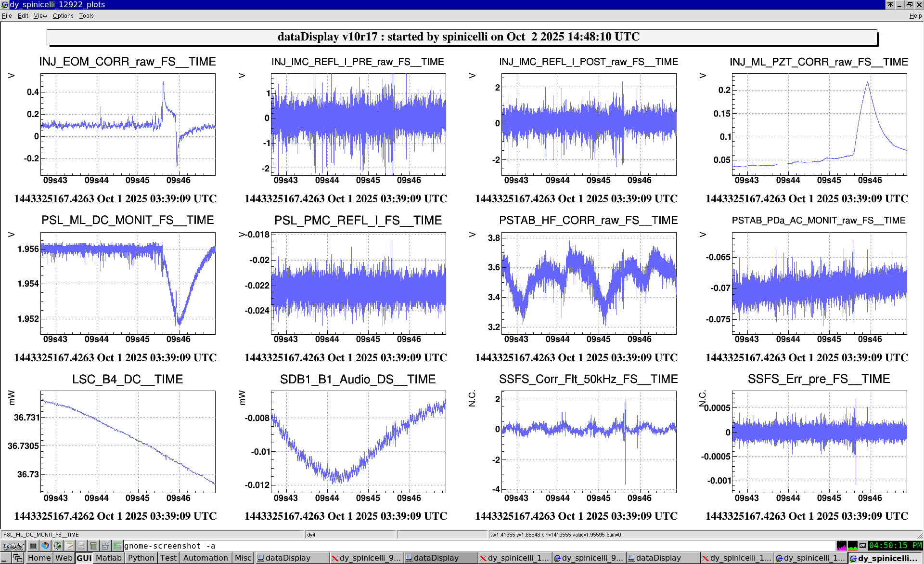
Task: Launch the terminal icon in taskbar
Action: [33, 546]
